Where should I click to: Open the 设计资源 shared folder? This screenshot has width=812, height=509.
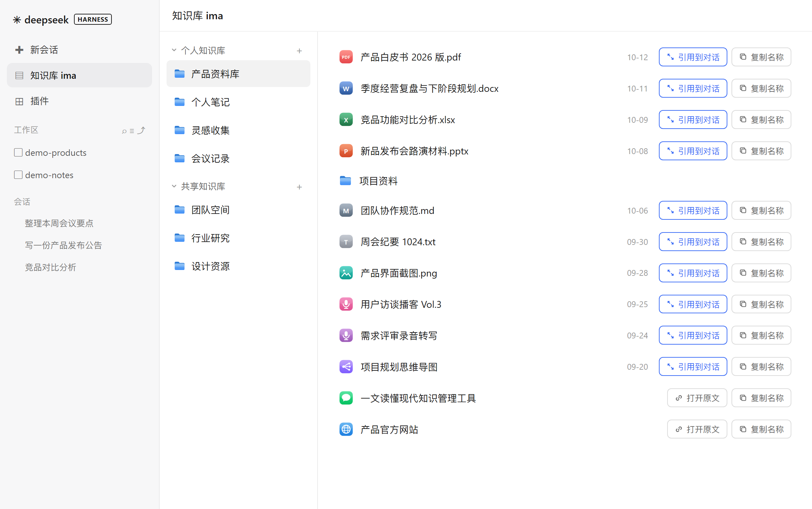pyautogui.click(x=238, y=266)
